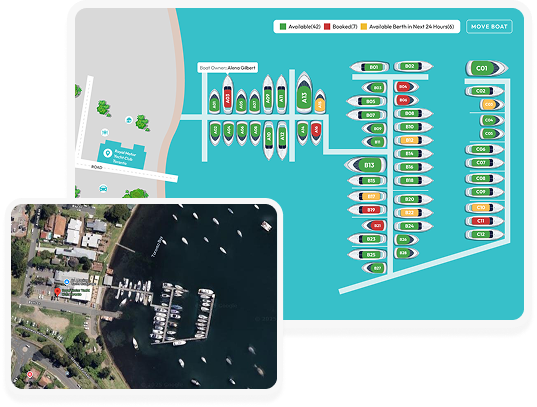Click the MOVE BOAT button
Screen dimensions: 537x407
(x=489, y=26)
